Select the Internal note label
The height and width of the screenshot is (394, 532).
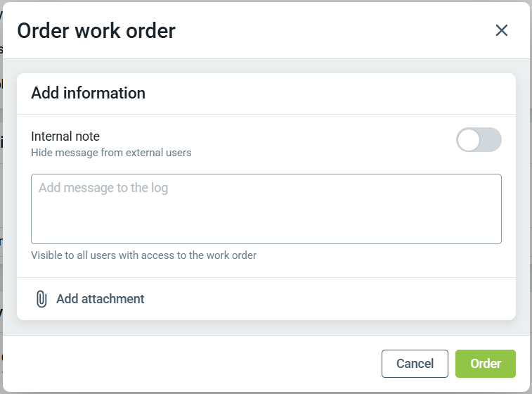coord(65,136)
